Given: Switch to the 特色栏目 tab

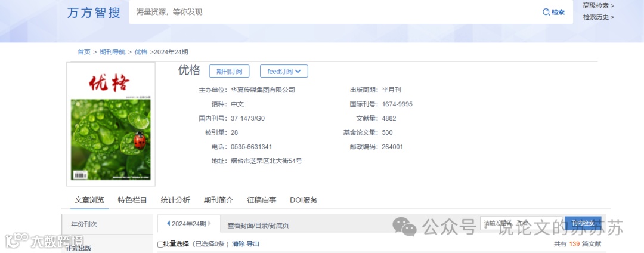Looking at the screenshot, I should click(132, 200).
